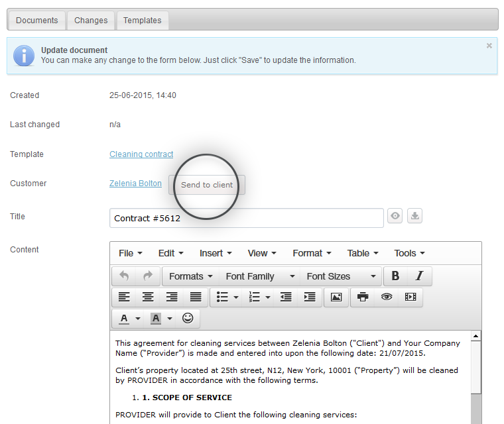
Task: Justify the text
Action: click(x=196, y=297)
